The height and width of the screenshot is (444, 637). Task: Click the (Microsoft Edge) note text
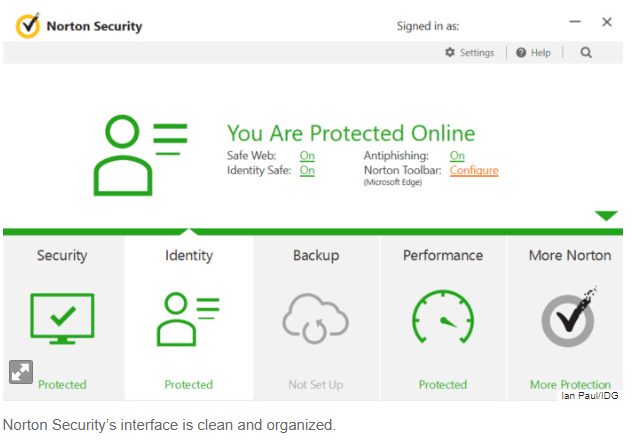392,182
